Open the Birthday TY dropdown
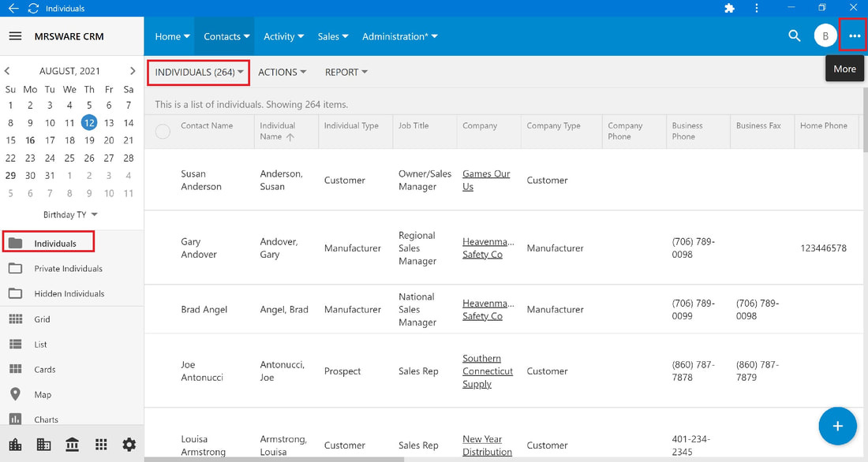 click(x=70, y=214)
